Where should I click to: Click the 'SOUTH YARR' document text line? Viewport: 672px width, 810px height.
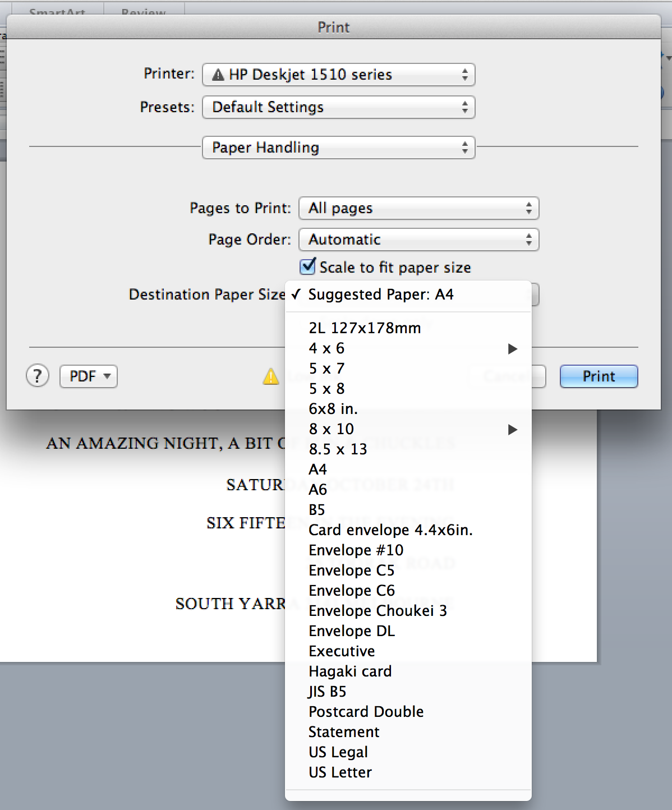point(231,604)
